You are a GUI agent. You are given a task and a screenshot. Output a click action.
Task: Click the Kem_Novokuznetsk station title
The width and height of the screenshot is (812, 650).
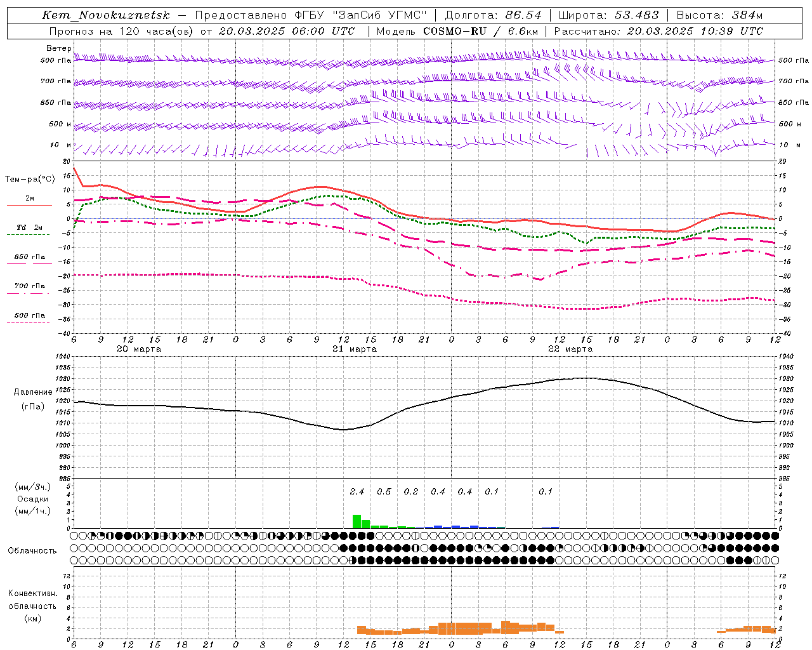click(106, 15)
